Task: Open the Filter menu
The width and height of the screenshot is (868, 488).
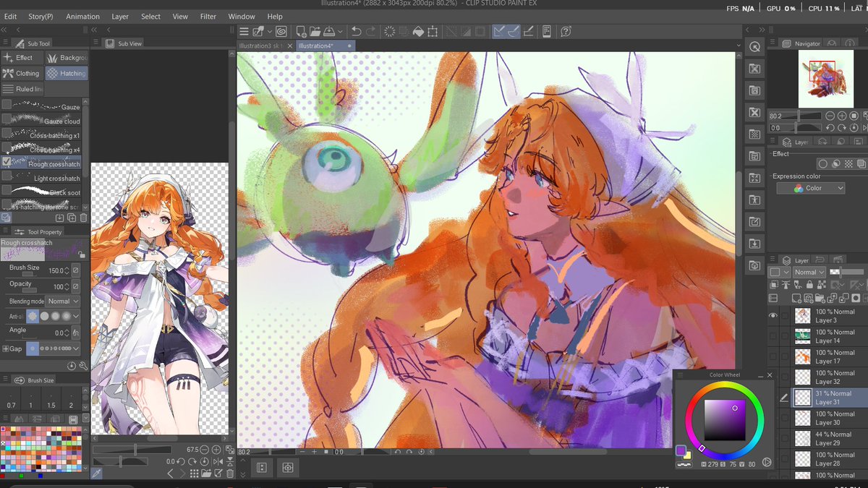Action: point(208,16)
